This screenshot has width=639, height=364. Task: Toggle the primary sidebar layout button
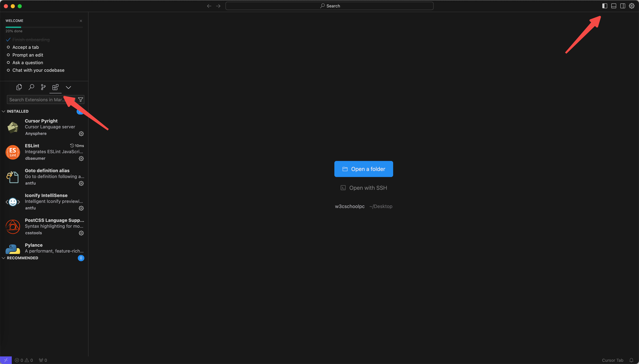[605, 6]
